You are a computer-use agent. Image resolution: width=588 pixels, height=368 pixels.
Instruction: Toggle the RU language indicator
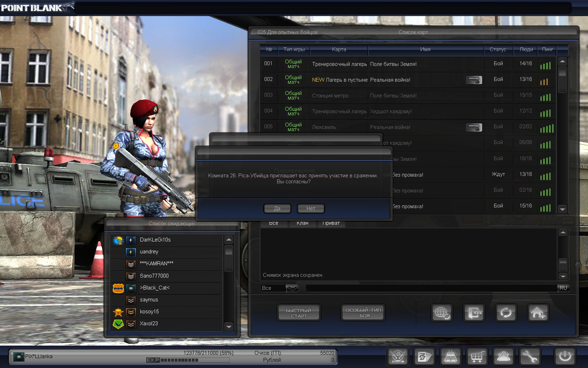pyautogui.click(x=563, y=288)
